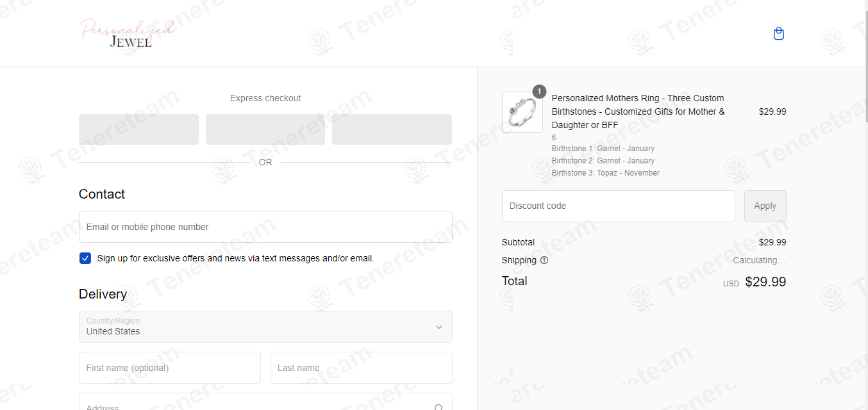Uncheck exclusive offers sign up checkbox
The height and width of the screenshot is (410, 868).
(85, 258)
